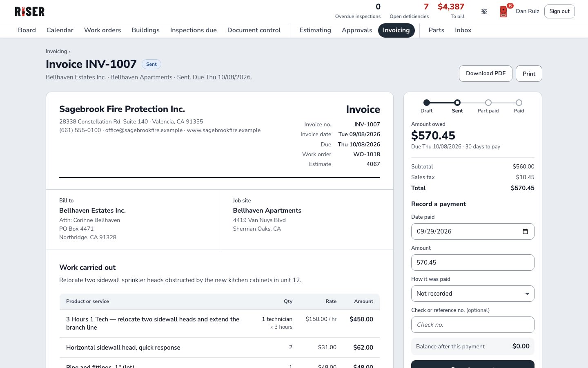The image size is (588, 368).
Task: Open Document control
Action: 254,30
